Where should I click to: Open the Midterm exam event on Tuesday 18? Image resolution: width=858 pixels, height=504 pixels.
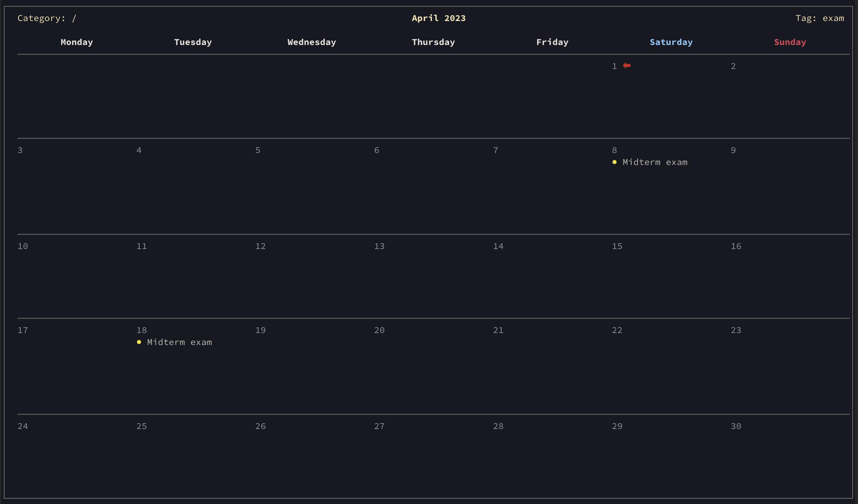coord(180,342)
